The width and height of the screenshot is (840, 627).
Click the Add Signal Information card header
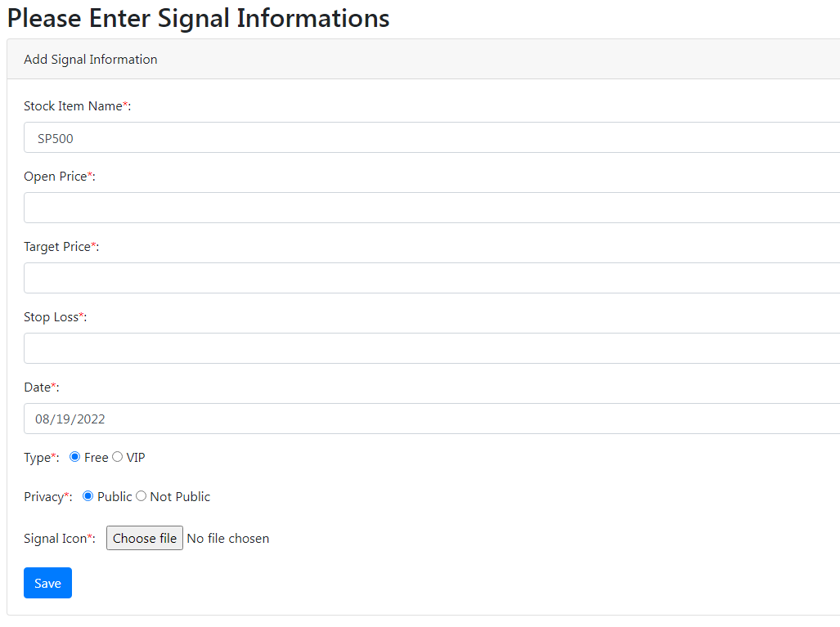point(91,60)
